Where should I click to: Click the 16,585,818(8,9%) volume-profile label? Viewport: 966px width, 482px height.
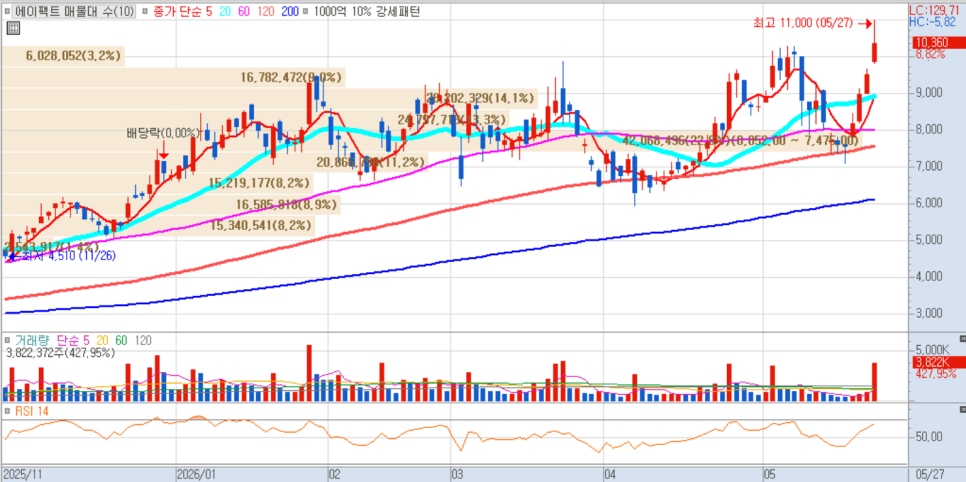(x=286, y=204)
